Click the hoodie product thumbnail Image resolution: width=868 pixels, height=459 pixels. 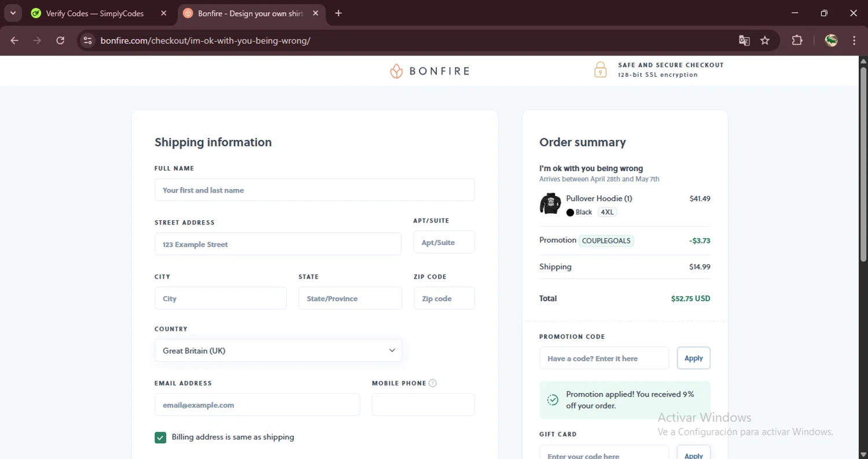coord(550,204)
